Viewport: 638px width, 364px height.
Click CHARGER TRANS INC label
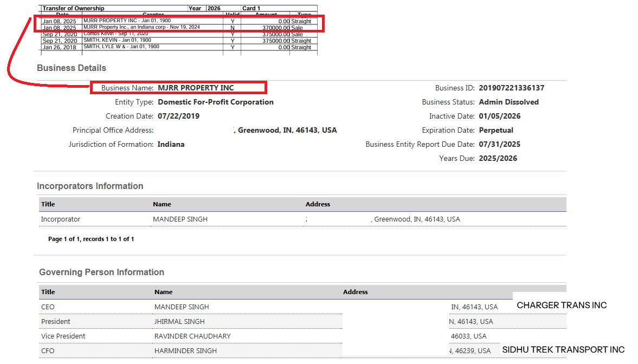click(x=562, y=305)
